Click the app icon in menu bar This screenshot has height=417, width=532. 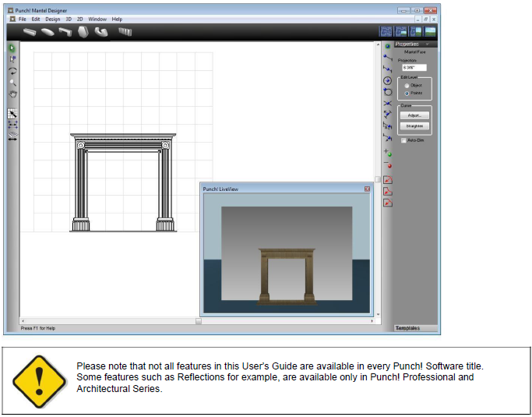[12, 19]
